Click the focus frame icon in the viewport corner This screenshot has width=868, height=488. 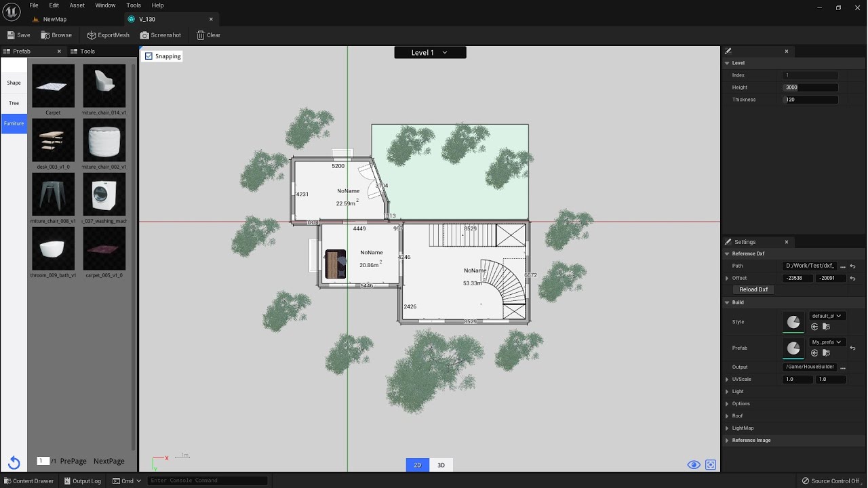[711, 465]
